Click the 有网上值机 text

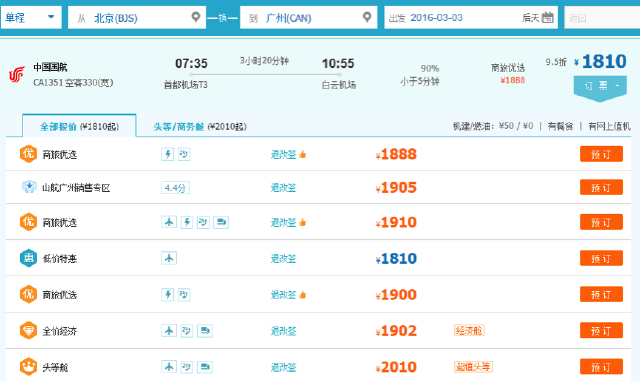pos(609,126)
